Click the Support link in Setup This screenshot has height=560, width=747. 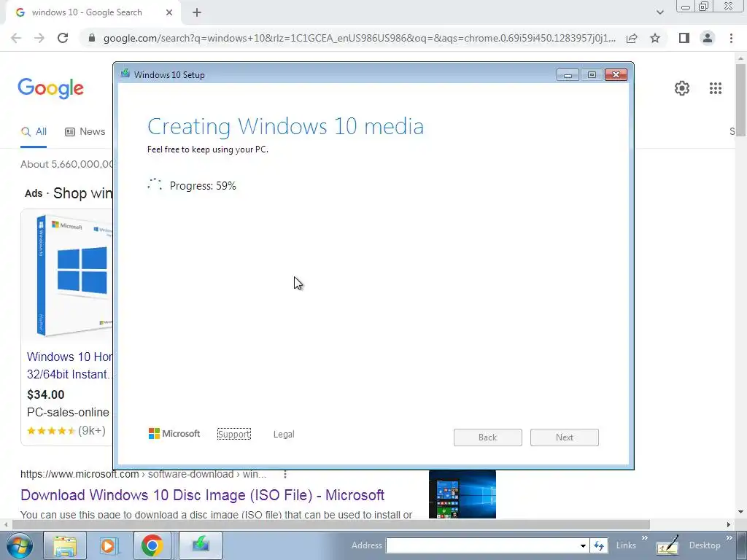pyautogui.click(x=234, y=435)
